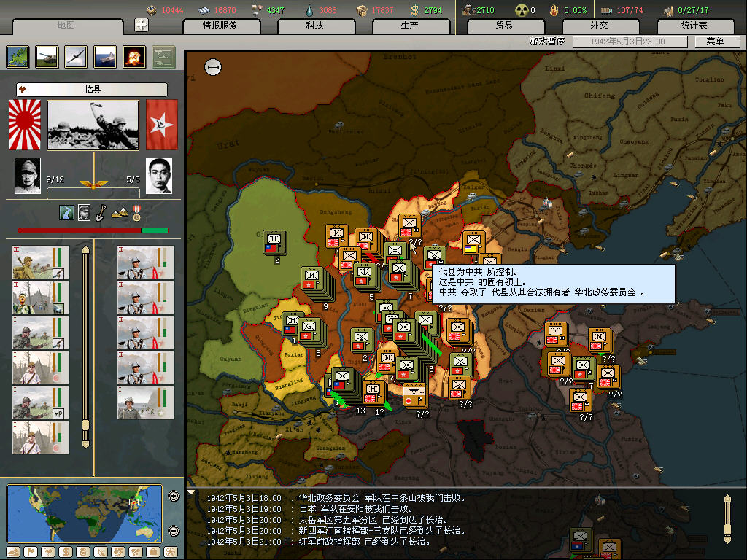
Task: Click the oil drop resource icon
Action: click(x=309, y=10)
